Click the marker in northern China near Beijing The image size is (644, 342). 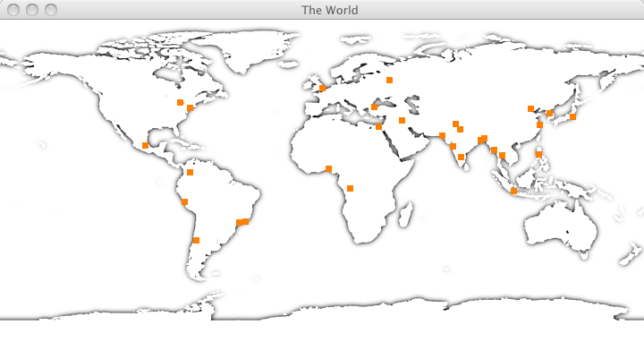tap(530, 109)
